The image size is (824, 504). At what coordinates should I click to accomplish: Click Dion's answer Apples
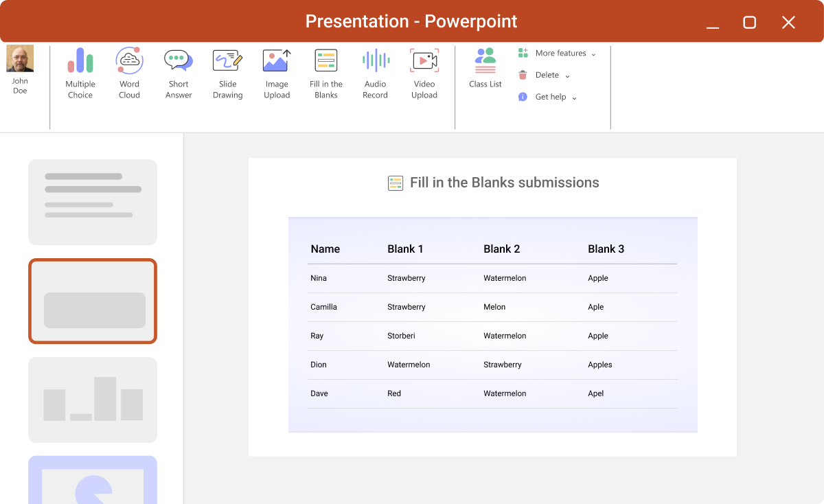pos(600,365)
